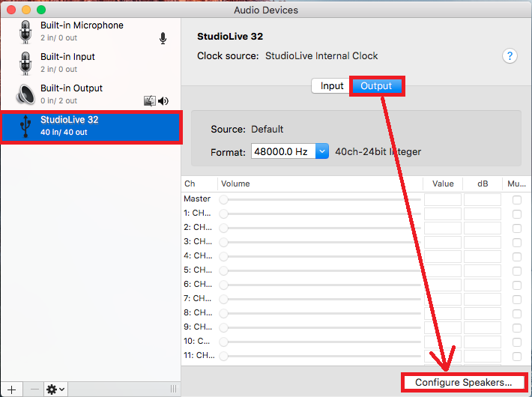Screen dimensions: 532x397
Task: Click the default input microphone indicator
Action: point(163,38)
